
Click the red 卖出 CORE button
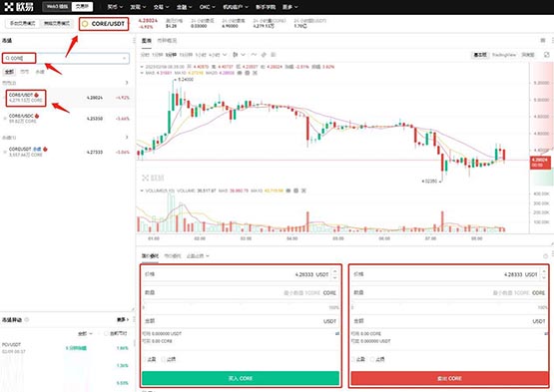coord(449,378)
